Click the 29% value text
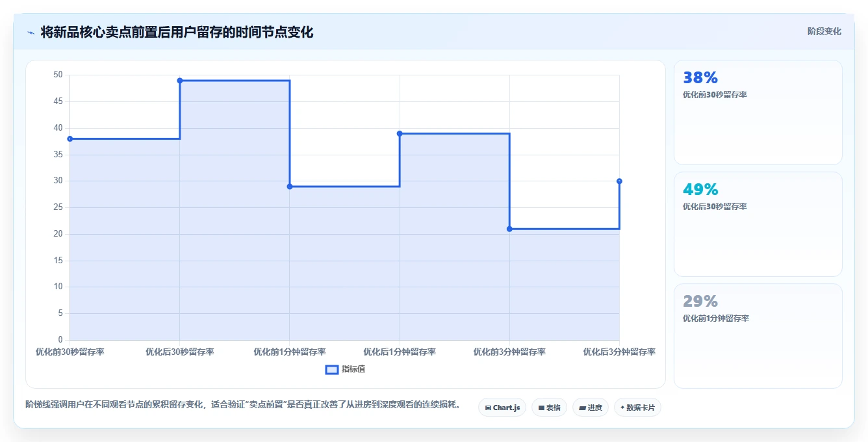This screenshot has width=868, height=442. pyautogui.click(x=700, y=302)
